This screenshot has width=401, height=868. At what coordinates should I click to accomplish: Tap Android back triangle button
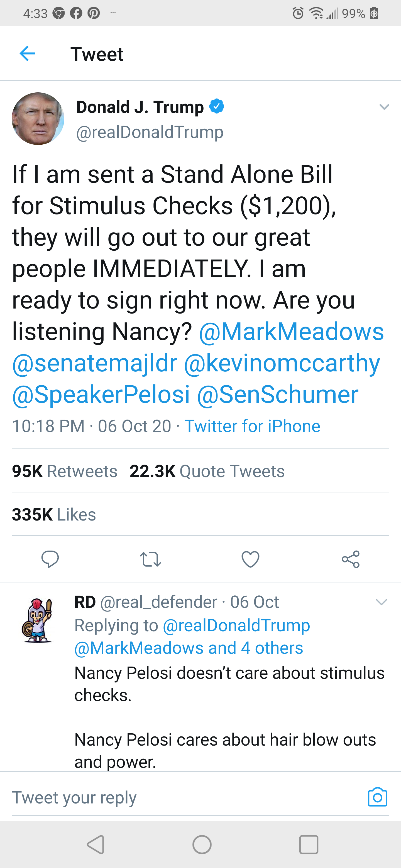96,844
